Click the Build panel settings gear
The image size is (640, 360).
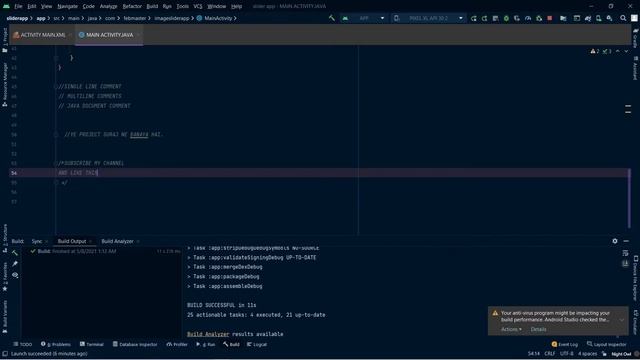point(615,241)
